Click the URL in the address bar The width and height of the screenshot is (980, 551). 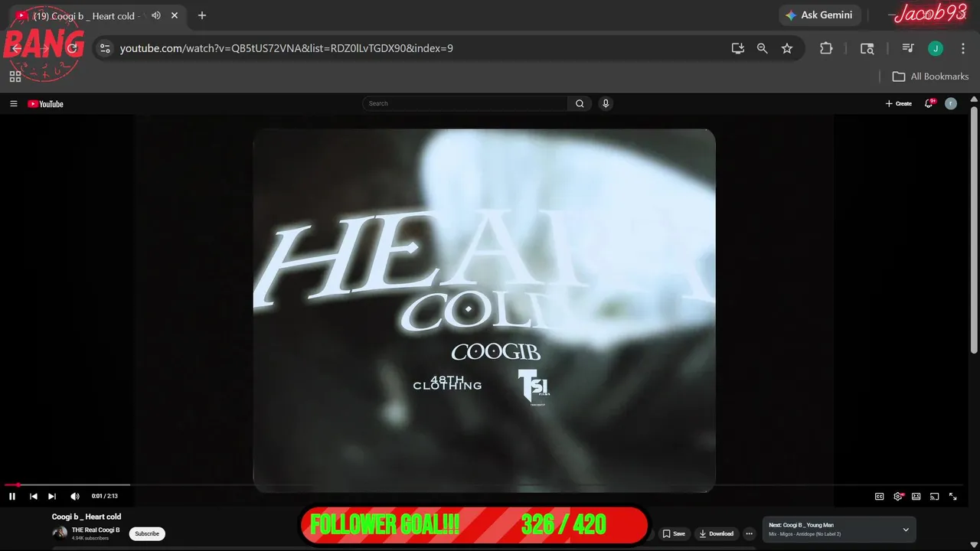pos(286,48)
